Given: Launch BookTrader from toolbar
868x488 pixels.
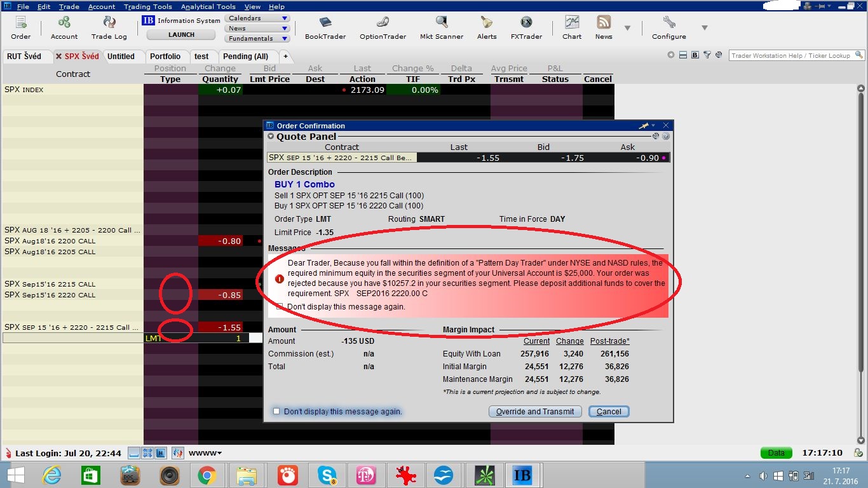Looking at the screenshot, I should tap(325, 28).
